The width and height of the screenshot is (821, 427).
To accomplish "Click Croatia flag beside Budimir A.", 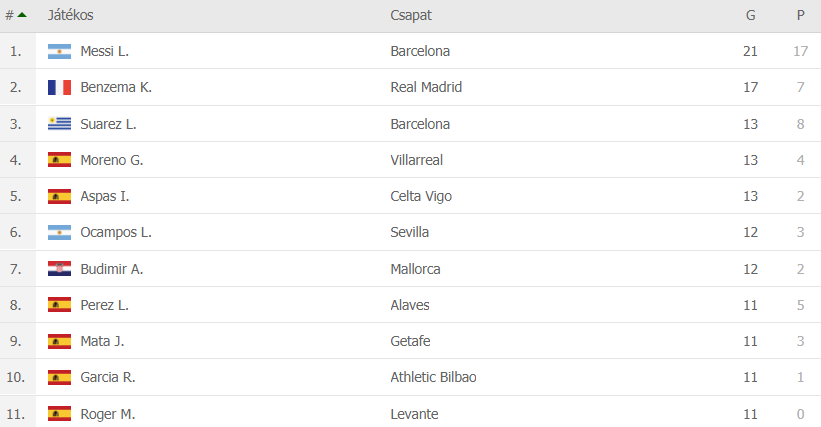I will pos(59,269).
